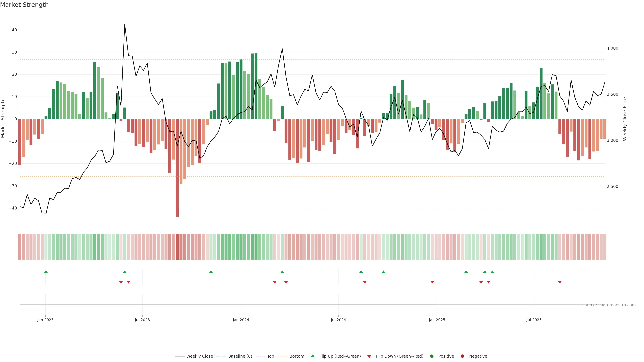Image resolution: width=644 pixels, height=362 pixels.
Task: Click the Positive green circle legend icon
Action: [432, 356]
